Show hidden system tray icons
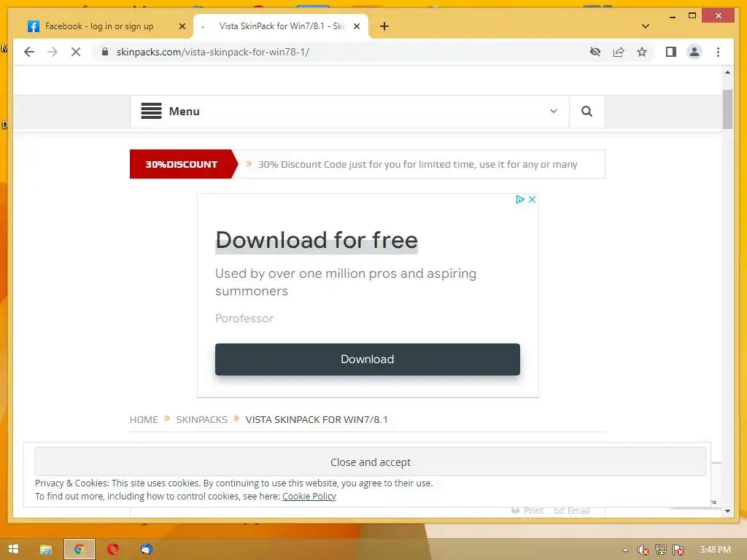Viewport: 747px width, 560px height. (625, 550)
